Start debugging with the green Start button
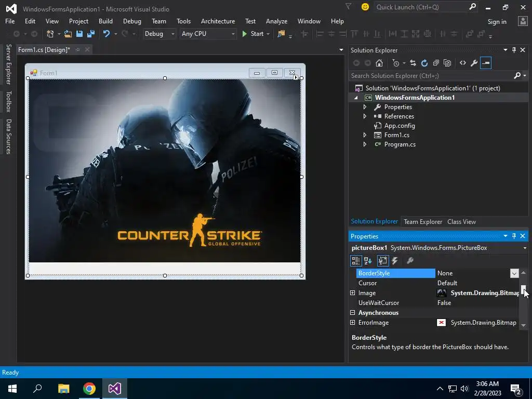The width and height of the screenshot is (532, 399). coord(253,34)
